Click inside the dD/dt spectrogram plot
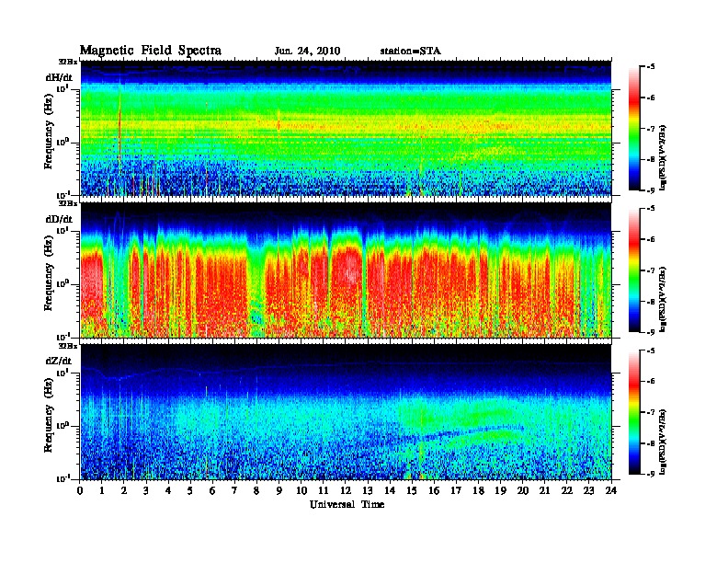 (x=346, y=270)
